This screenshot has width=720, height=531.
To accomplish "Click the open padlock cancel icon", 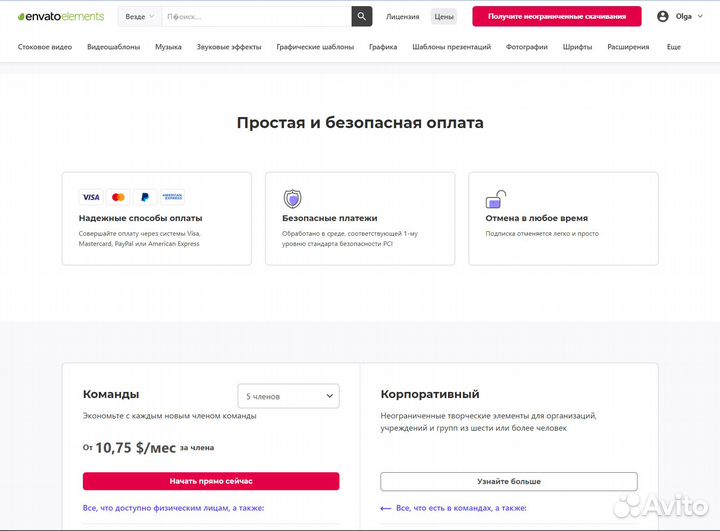I will coord(496,199).
